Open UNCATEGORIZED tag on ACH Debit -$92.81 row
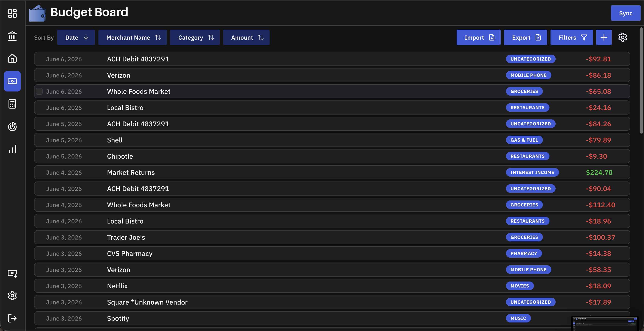Screen dimensions: 644x331 tap(530, 59)
